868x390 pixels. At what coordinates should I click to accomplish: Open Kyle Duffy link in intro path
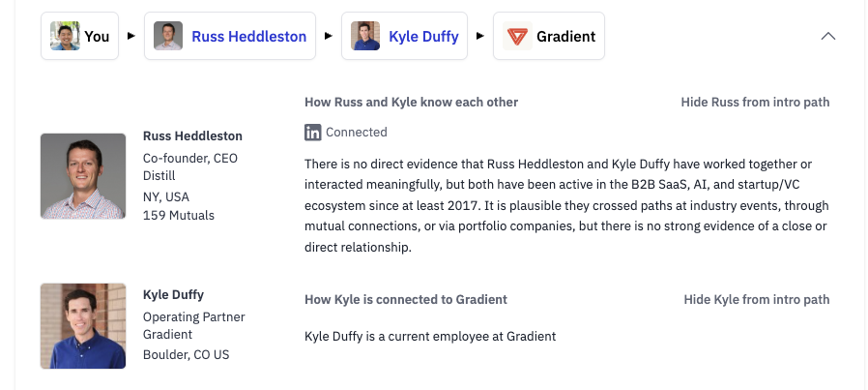tap(423, 37)
